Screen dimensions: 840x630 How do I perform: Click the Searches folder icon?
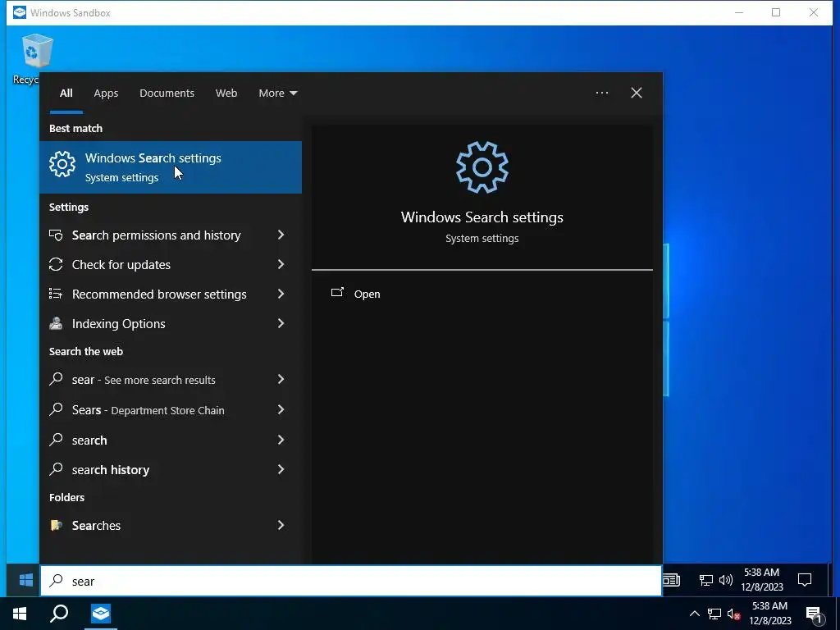(57, 525)
